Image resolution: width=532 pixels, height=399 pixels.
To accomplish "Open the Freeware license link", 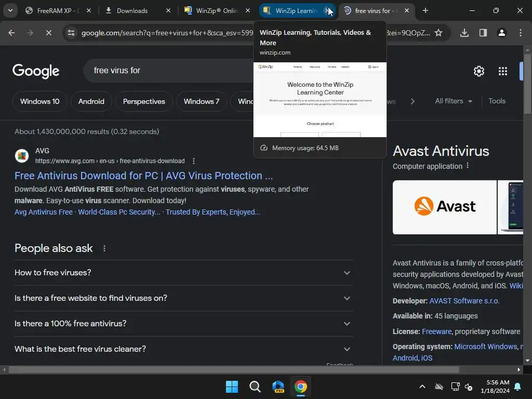I will [x=436, y=331].
